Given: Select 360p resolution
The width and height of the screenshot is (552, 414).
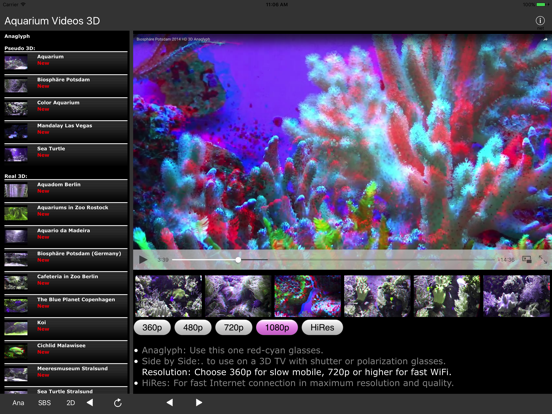Looking at the screenshot, I should point(152,327).
